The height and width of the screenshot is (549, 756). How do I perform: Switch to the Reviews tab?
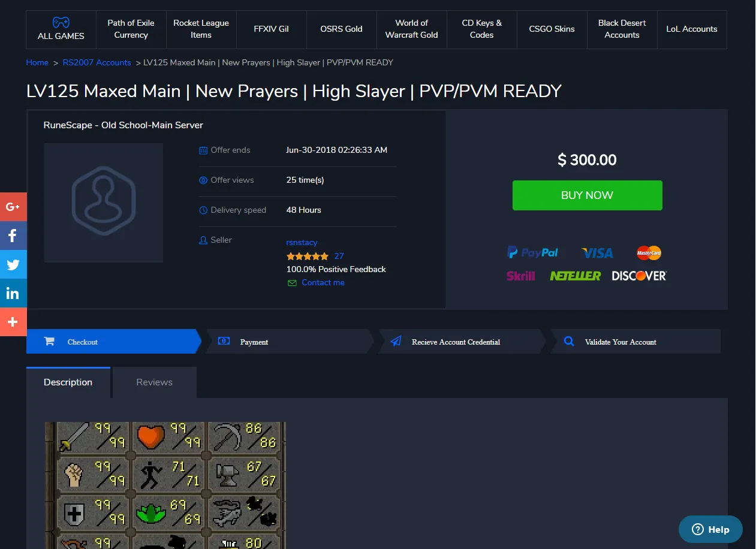point(155,382)
